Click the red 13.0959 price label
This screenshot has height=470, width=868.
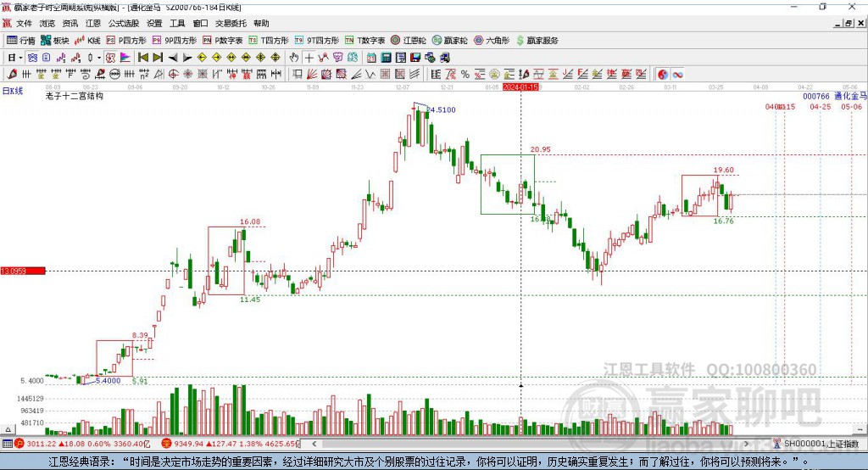point(23,271)
